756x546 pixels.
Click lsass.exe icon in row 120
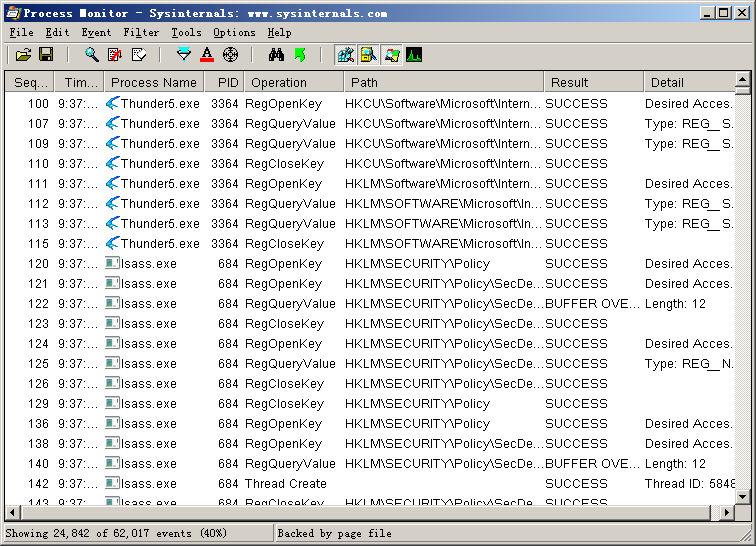click(112, 263)
